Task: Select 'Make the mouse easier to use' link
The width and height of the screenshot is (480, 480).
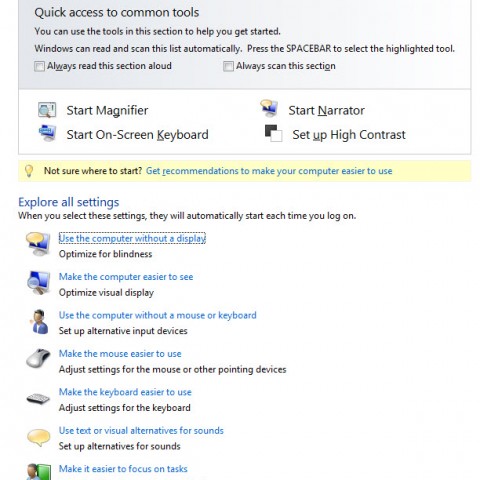Action: click(120, 354)
